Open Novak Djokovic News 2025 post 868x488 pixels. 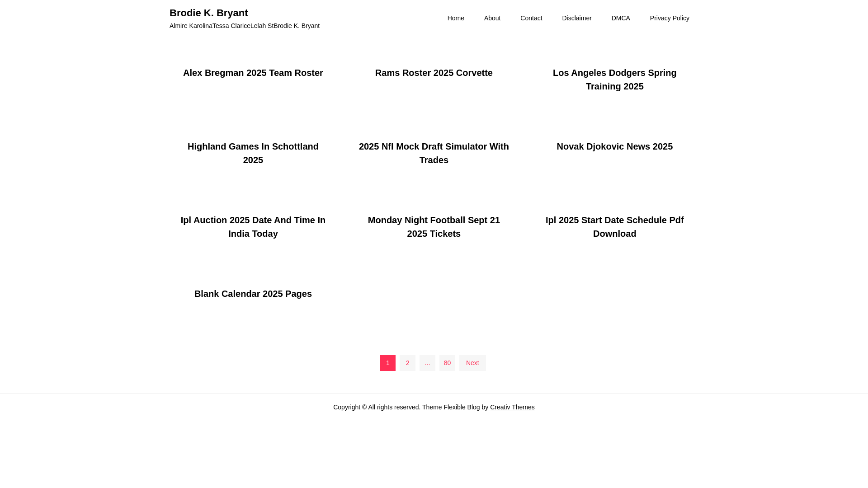click(614, 146)
